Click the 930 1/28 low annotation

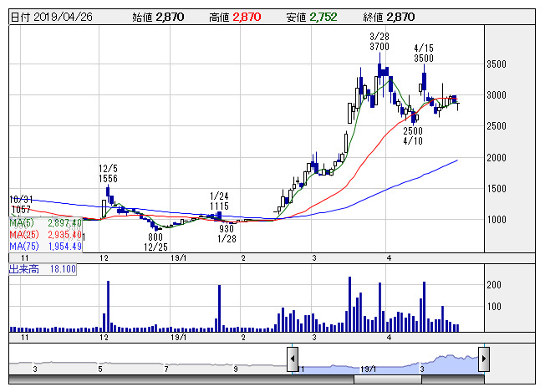point(227,233)
